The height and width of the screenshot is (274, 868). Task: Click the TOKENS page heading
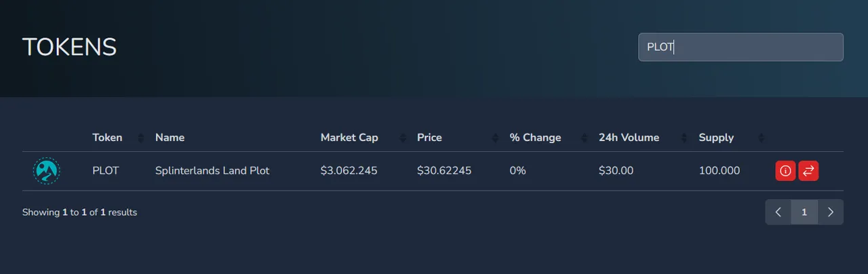pos(69,47)
